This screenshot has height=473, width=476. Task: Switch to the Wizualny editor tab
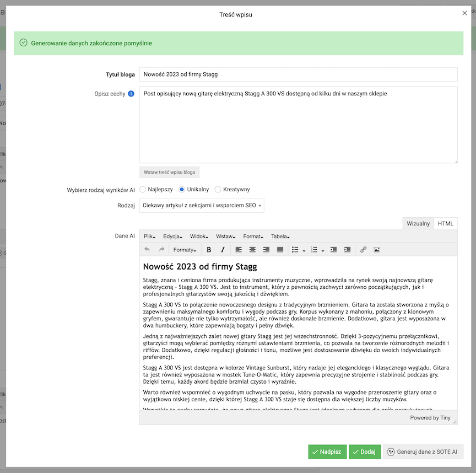pyautogui.click(x=418, y=224)
